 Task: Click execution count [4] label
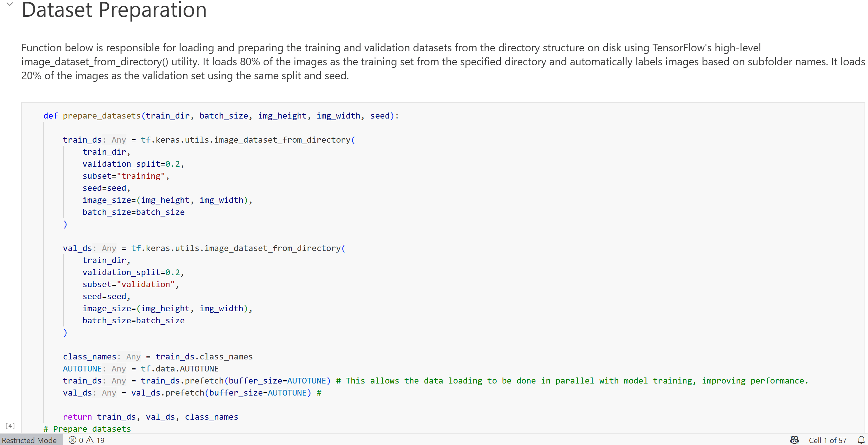[x=10, y=426]
